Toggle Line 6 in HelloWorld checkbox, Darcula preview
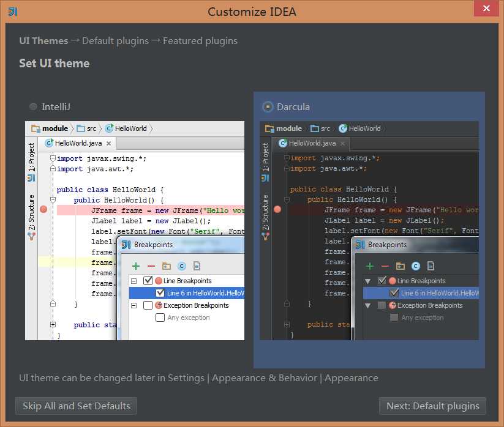 click(394, 293)
